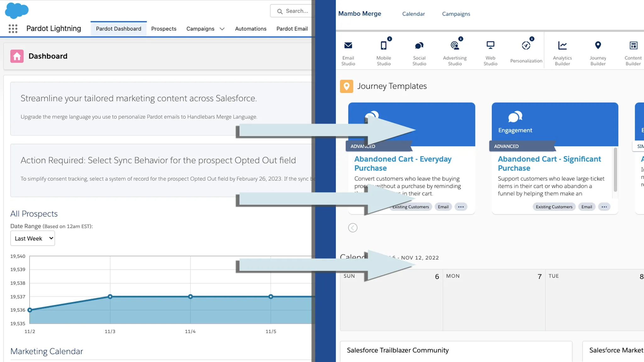The width and height of the screenshot is (644, 362).
Task: Open more options on Everyday Purchase card
Action: tap(461, 207)
